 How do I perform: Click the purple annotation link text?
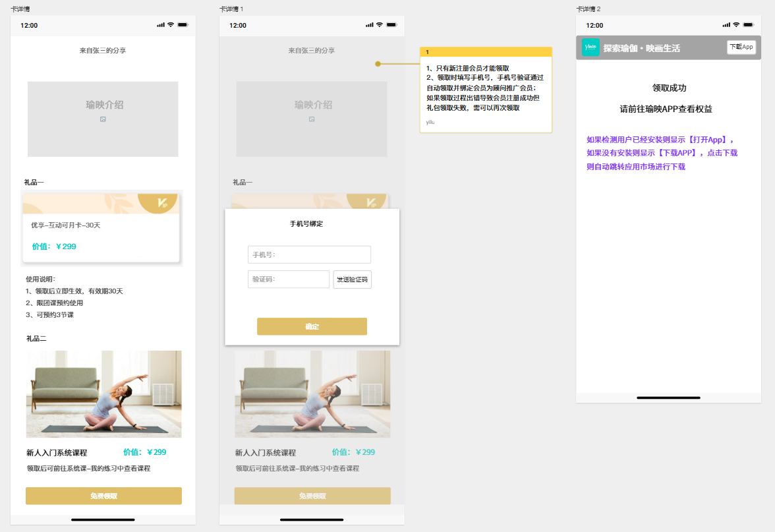tap(661, 152)
